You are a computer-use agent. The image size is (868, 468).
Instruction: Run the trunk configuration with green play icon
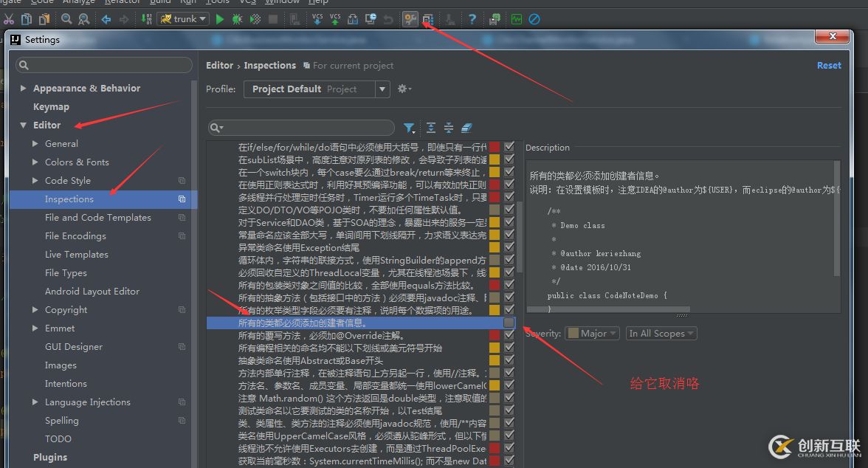tap(220, 19)
